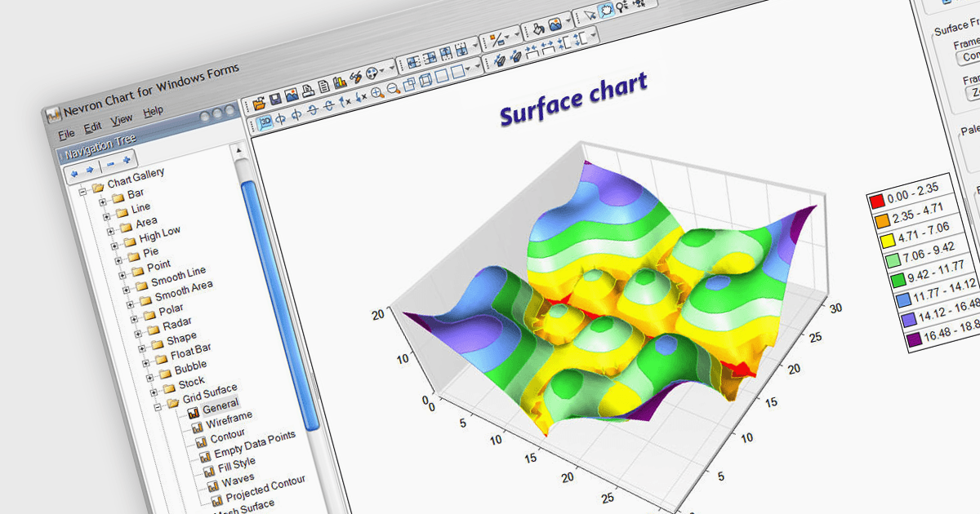
Task: Select the Float Bar tree item
Action: pos(191,351)
